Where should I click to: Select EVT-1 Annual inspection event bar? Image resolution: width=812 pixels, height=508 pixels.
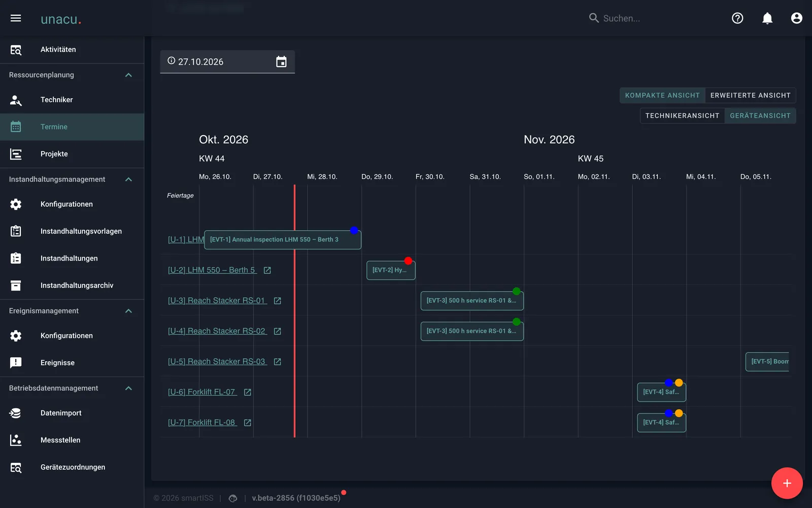point(283,240)
